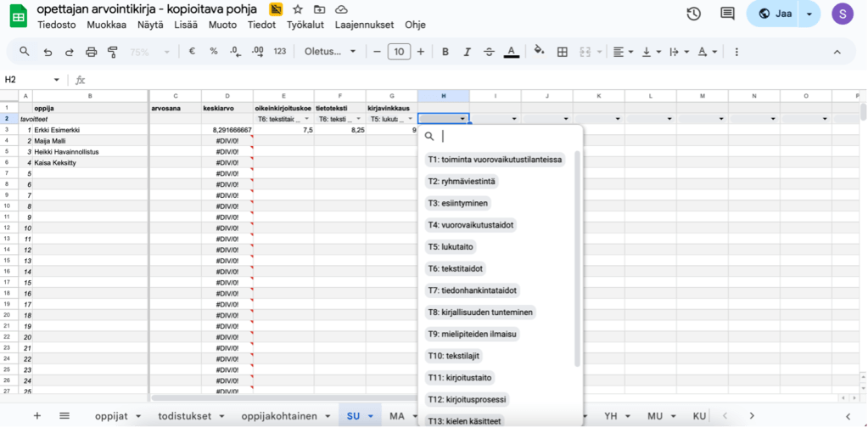Click the undo icon in the toolbar
This screenshot has height=428, width=868.
(x=48, y=52)
